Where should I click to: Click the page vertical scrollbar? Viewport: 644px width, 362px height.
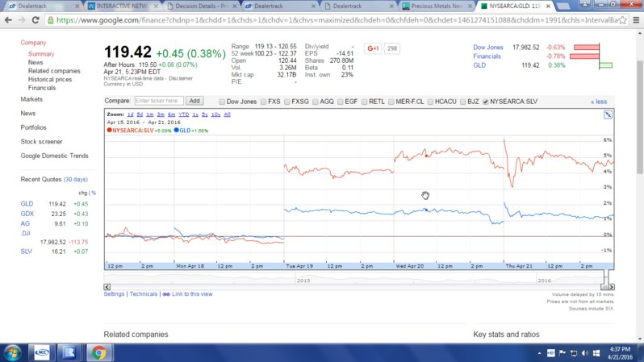click(640, 118)
